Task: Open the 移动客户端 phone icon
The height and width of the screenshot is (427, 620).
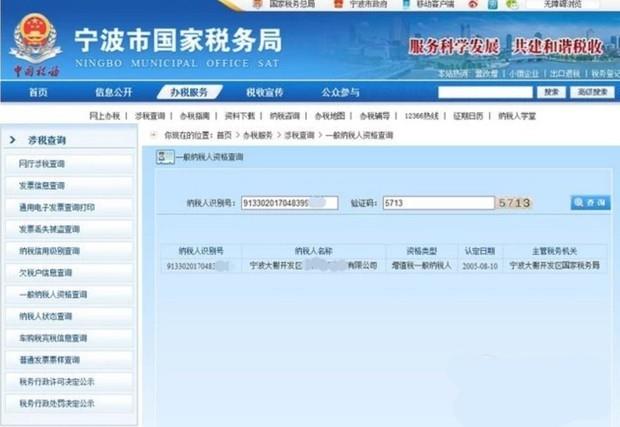Action: [406, 4]
